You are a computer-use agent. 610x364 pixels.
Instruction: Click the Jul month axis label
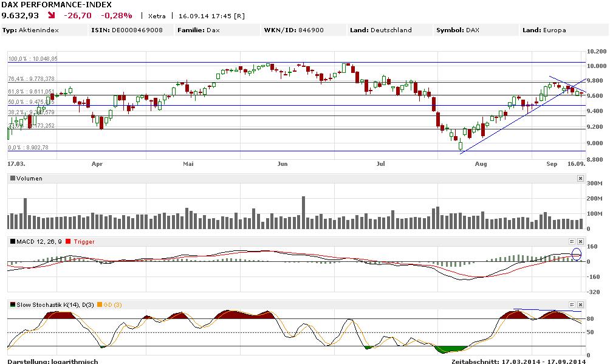pyautogui.click(x=380, y=164)
